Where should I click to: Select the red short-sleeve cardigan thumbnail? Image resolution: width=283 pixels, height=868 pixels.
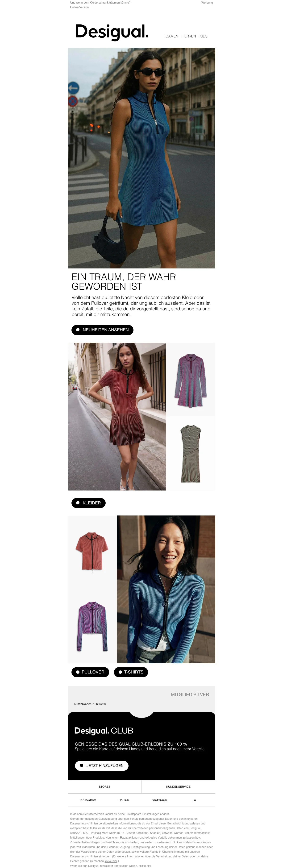[92, 552]
